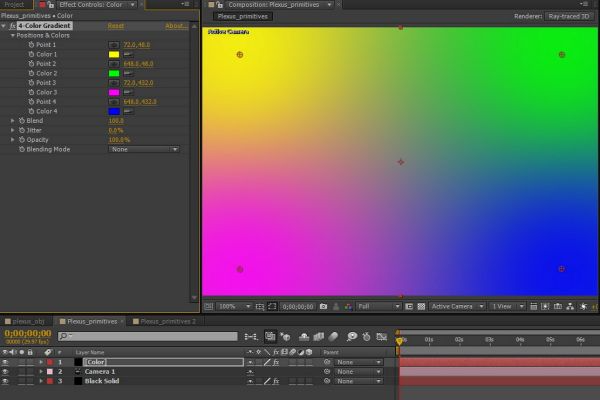Open the magnification ratio 100% dropdown
Image resolution: width=600 pixels, height=400 pixels.
point(234,307)
